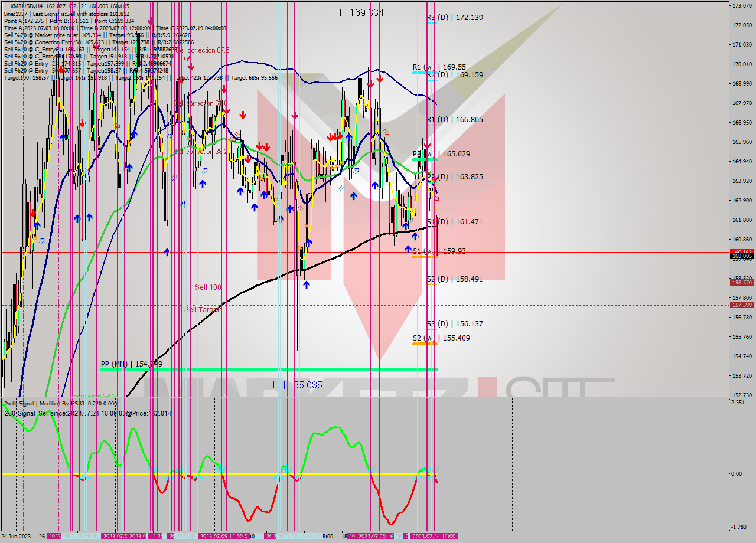Click the 173.070 price axis value
This screenshot has height=543, width=756.
click(742, 6)
